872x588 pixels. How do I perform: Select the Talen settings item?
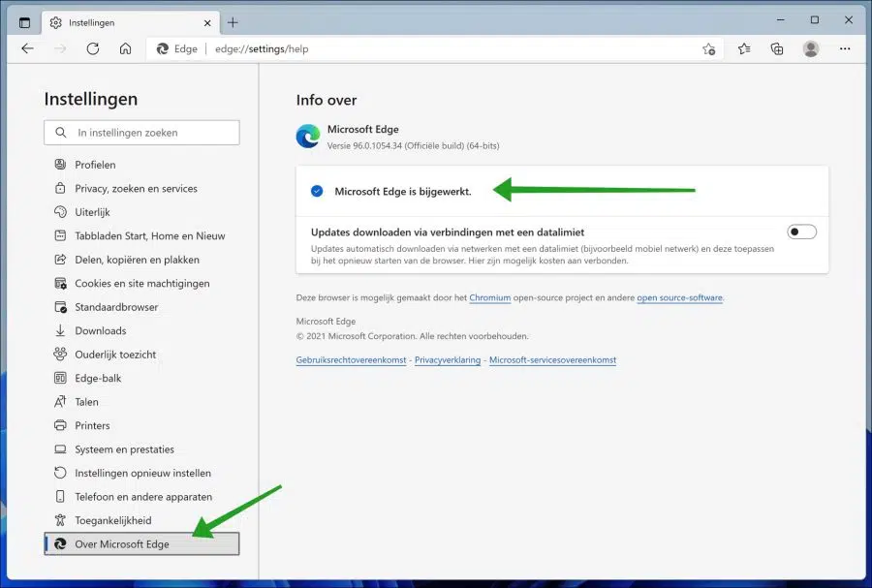tap(141, 402)
